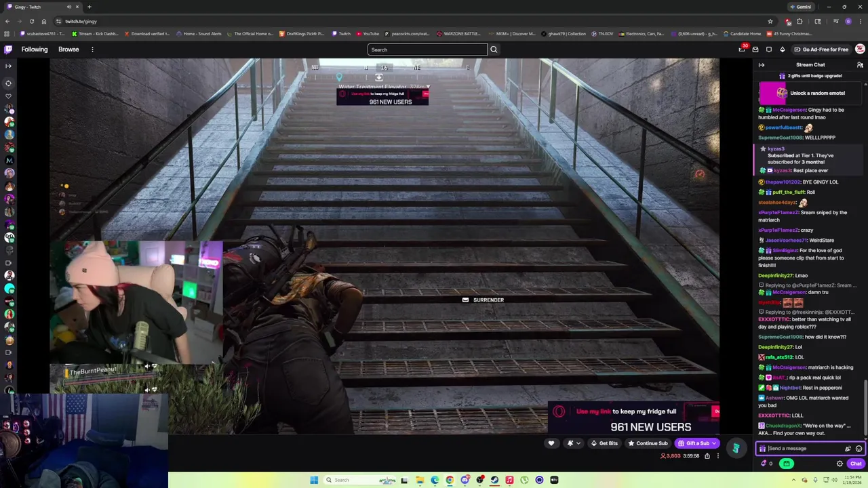
Task: Click the Surrender prompt in the stream video
Action: pyautogui.click(x=483, y=300)
